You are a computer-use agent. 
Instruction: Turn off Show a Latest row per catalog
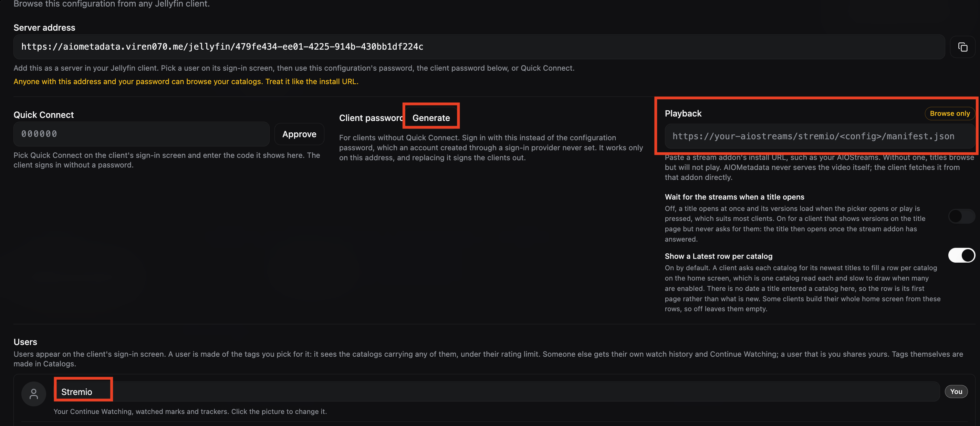click(x=961, y=255)
